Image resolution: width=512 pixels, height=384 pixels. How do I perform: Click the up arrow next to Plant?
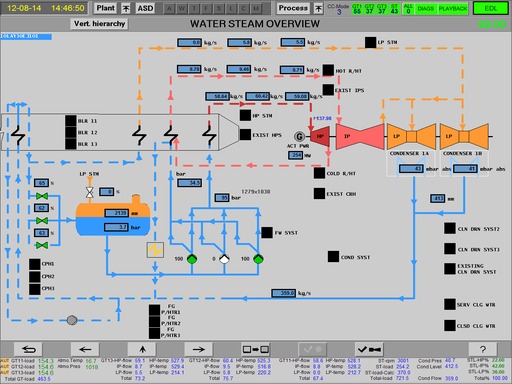pyautogui.click(x=126, y=8)
